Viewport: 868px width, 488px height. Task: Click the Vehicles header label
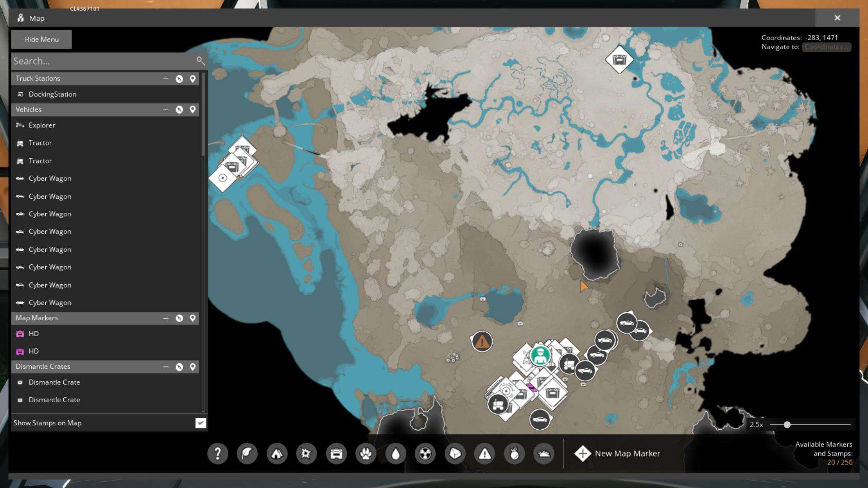(x=28, y=109)
